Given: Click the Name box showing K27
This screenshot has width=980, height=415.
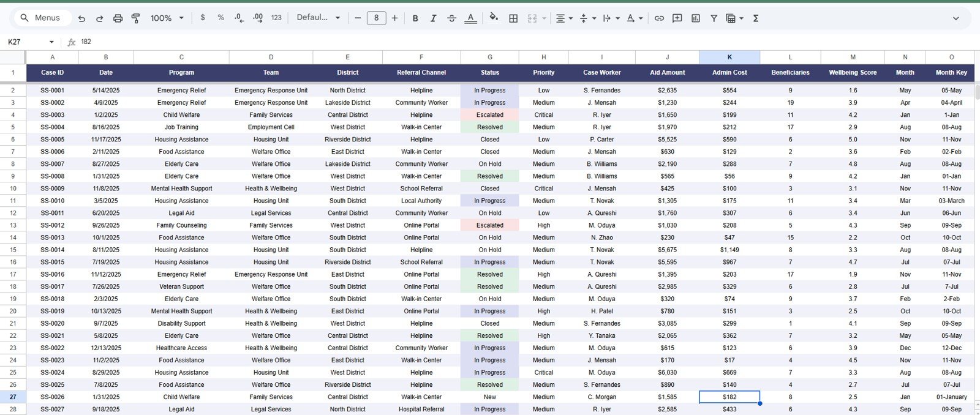Looking at the screenshot, I should point(24,42).
